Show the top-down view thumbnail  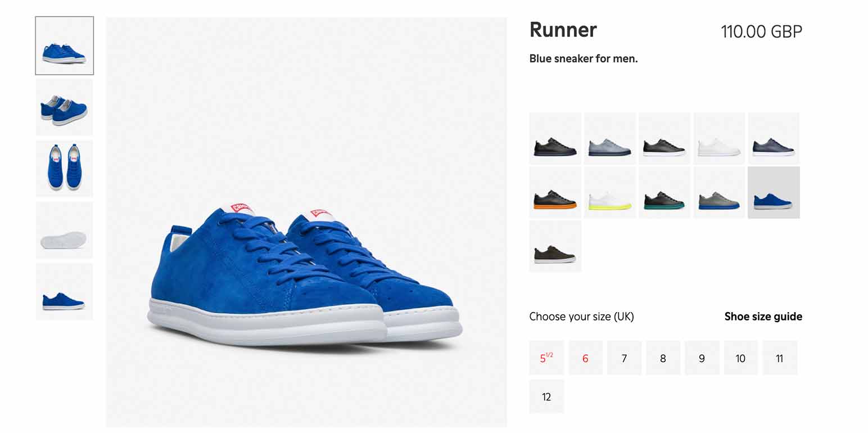click(x=65, y=169)
